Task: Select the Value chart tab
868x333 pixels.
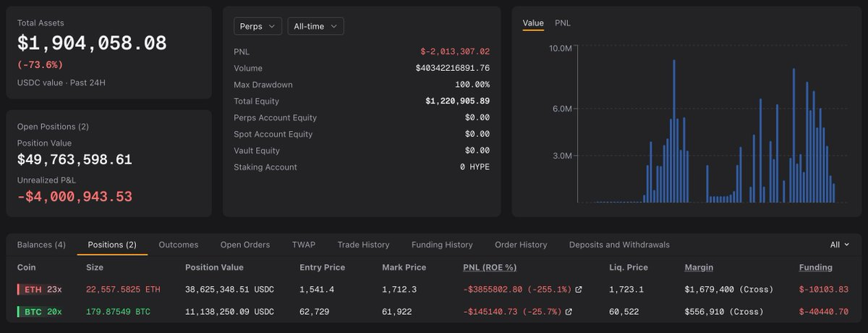Action: tap(533, 23)
